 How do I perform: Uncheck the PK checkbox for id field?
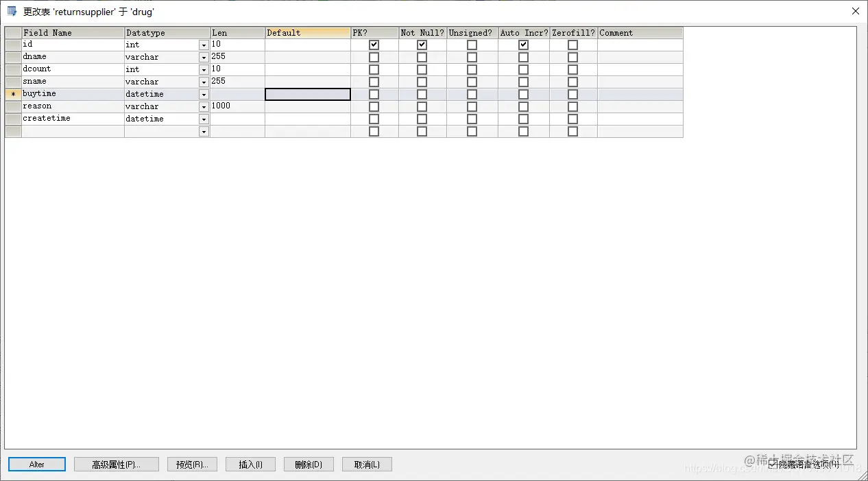point(374,45)
